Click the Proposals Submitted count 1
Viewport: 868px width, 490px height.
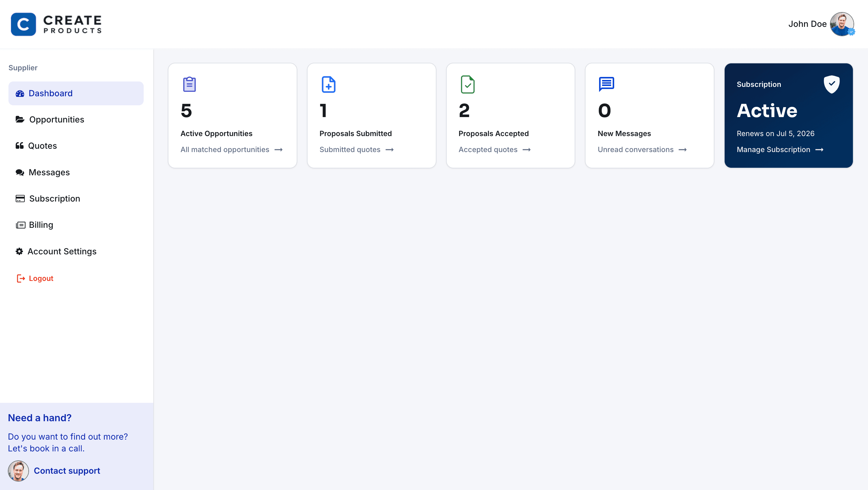(324, 111)
